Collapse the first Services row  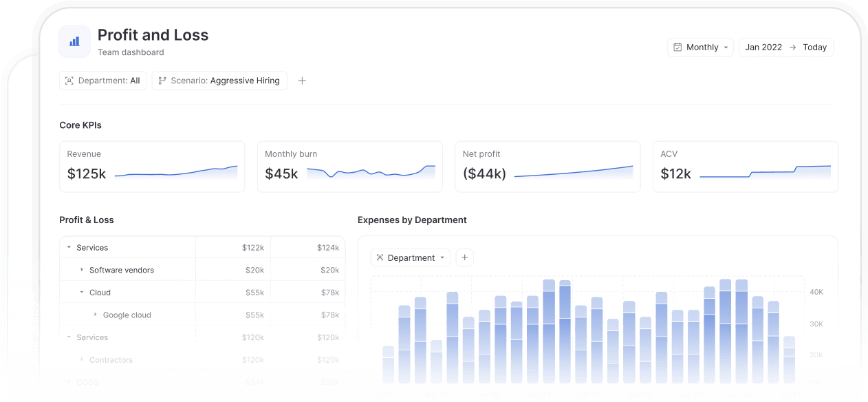pos(69,247)
